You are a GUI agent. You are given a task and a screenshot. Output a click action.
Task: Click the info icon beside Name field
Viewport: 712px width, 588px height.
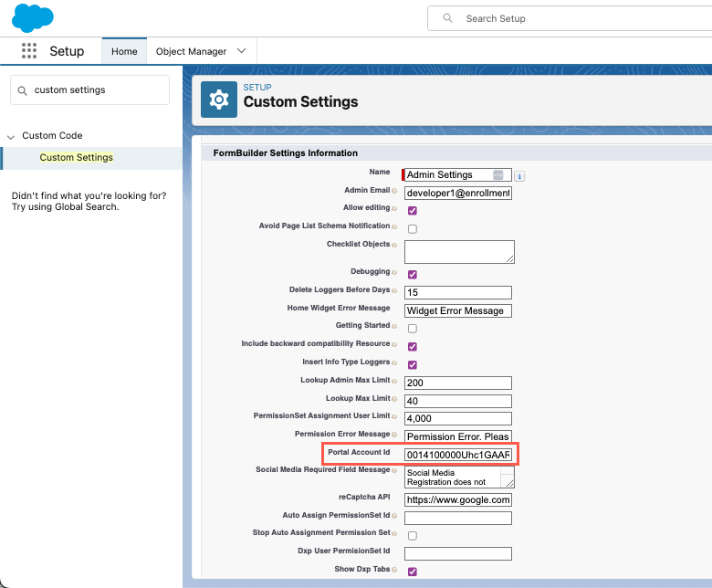pos(519,175)
